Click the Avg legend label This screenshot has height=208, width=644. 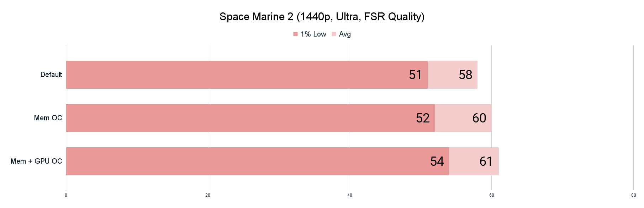click(x=345, y=34)
